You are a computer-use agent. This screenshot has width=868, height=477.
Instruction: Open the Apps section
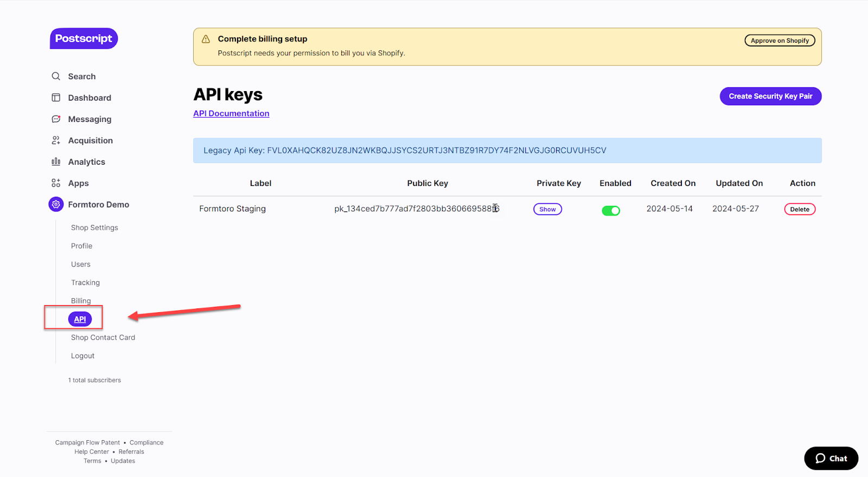[78, 183]
